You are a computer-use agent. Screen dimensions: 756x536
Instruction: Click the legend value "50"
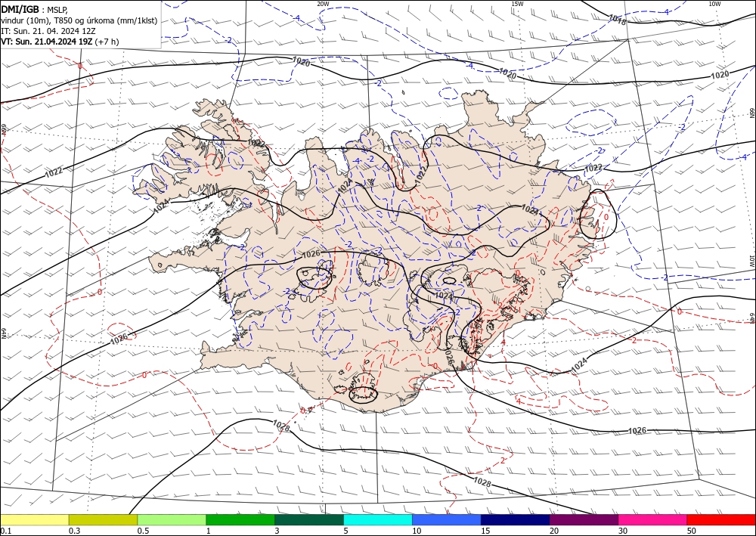(692, 531)
